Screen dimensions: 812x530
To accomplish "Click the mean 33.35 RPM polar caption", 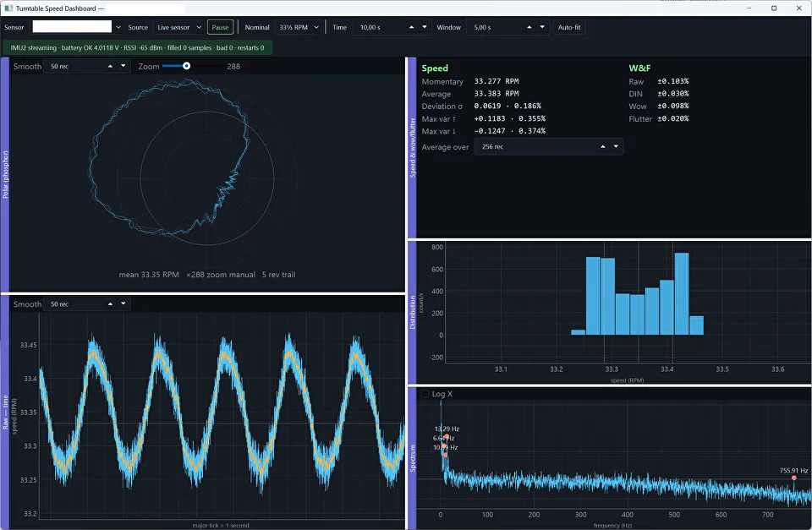I will [x=149, y=275].
